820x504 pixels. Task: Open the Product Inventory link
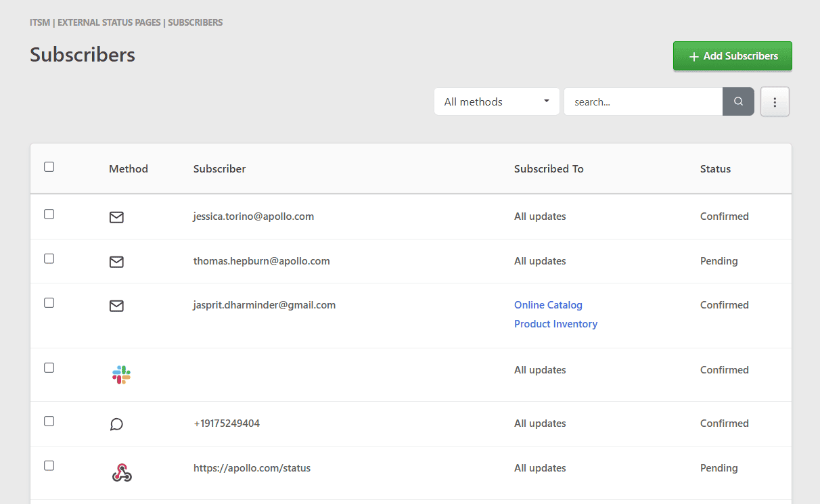point(555,324)
